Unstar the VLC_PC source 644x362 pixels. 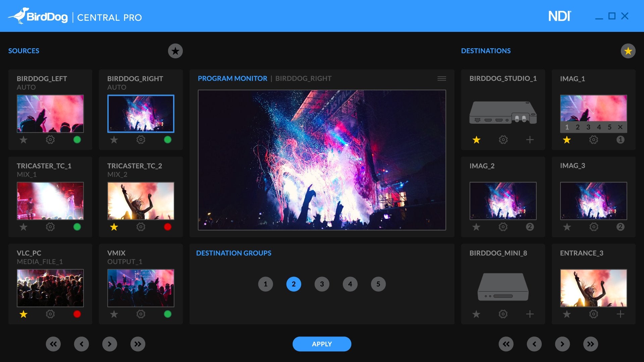coord(23,314)
